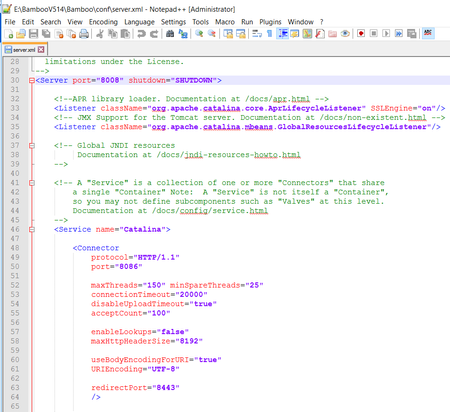Open Find with the binoculars icon
450x412 pixels.
[170, 34]
